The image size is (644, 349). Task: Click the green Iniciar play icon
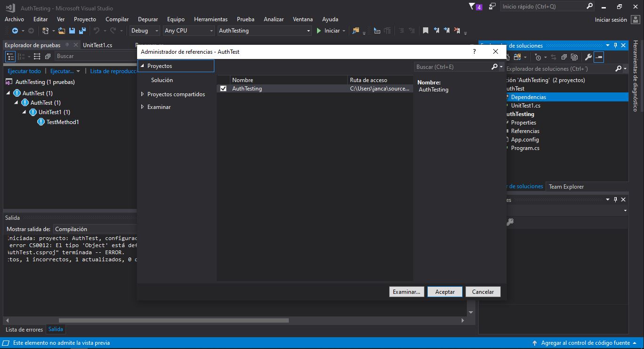pyautogui.click(x=319, y=31)
